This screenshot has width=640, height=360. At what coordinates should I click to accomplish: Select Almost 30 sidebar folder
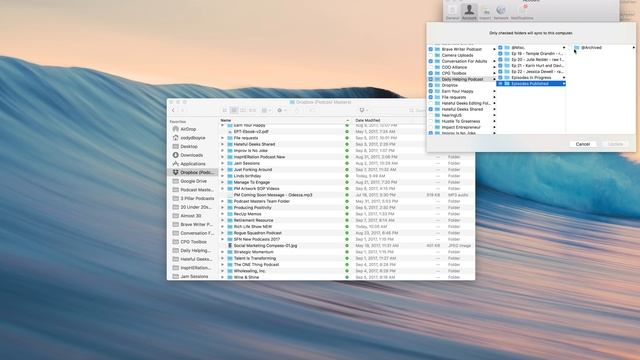coord(191,216)
